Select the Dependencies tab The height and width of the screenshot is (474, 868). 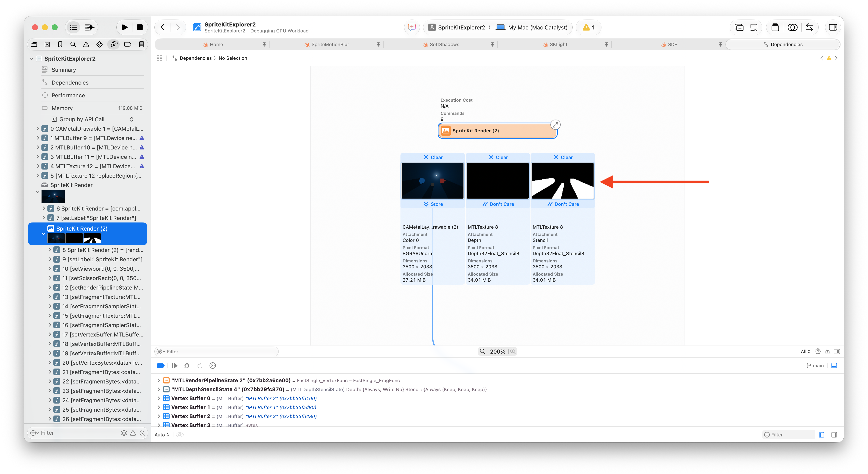tap(783, 44)
